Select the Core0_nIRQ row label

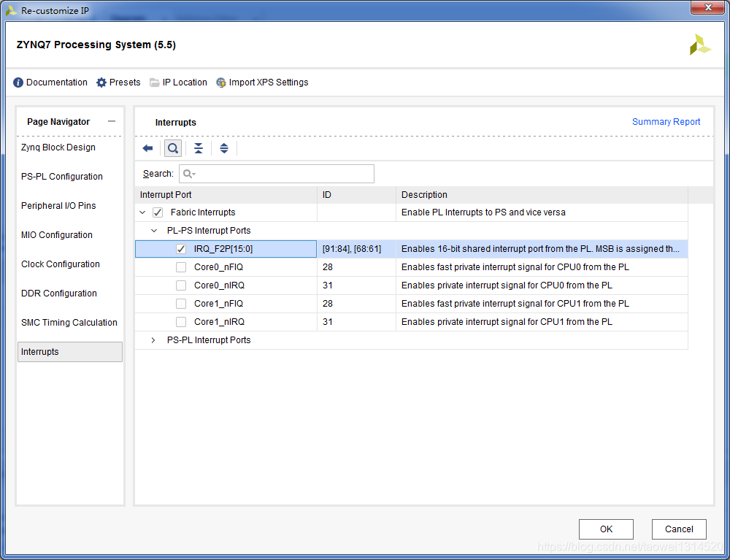[x=219, y=285]
